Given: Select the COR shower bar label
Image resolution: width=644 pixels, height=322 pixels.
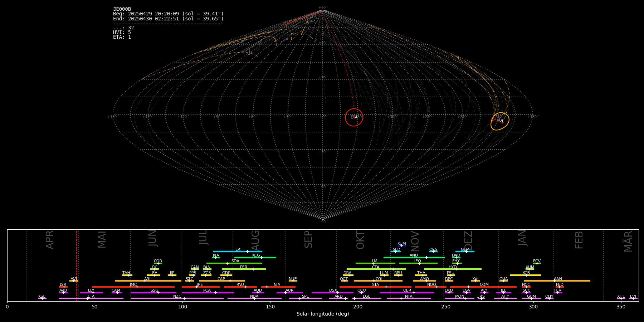Looking at the screenshot, I should tap(158, 261).
